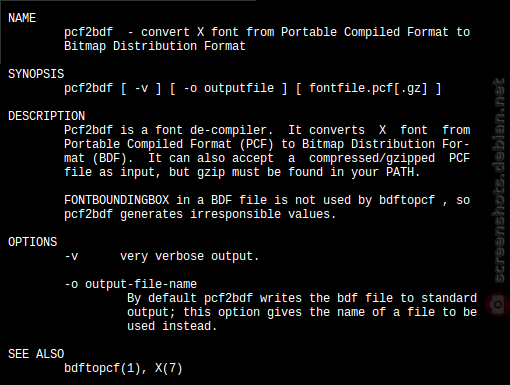Click fontfile.pcf[.gz] in the synopsis

pyautogui.click(x=368, y=89)
